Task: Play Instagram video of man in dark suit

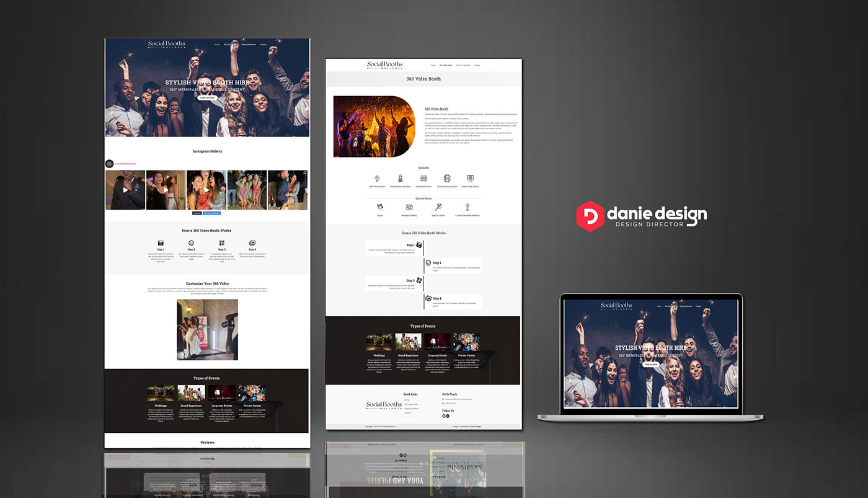Action: pyautogui.click(x=125, y=190)
